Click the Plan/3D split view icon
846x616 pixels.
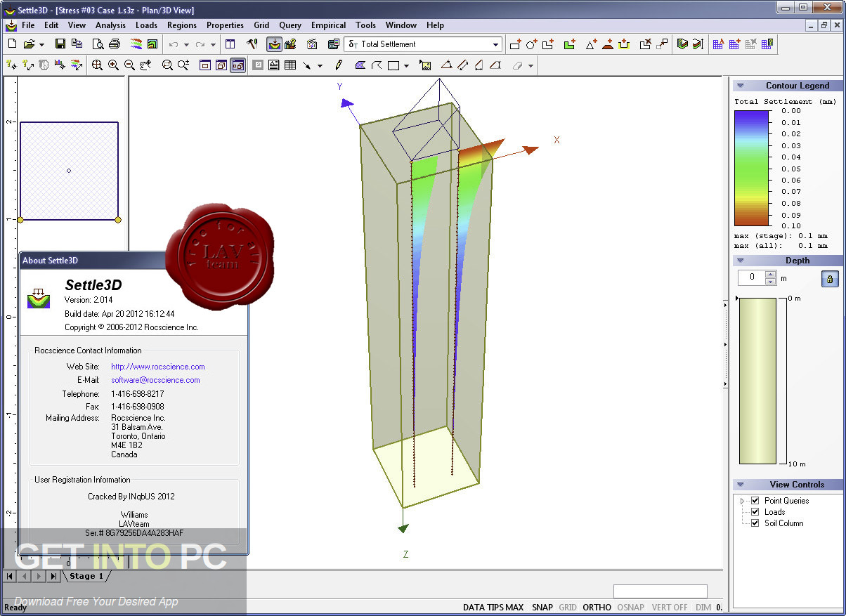coord(237,65)
